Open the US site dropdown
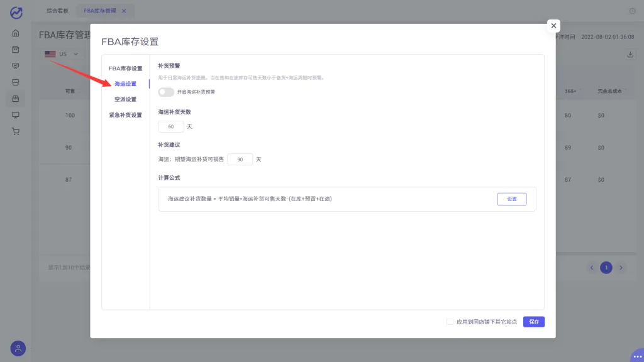 click(x=62, y=54)
